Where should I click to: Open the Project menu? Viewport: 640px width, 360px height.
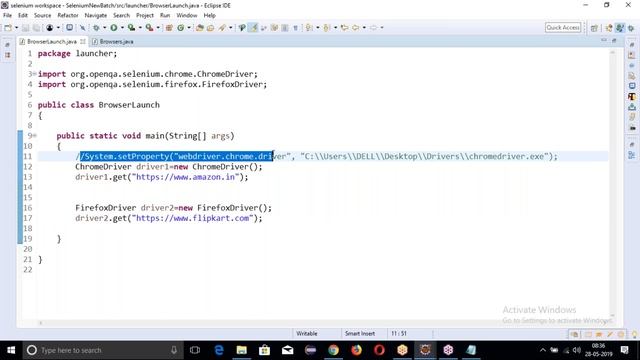coord(145,16)
